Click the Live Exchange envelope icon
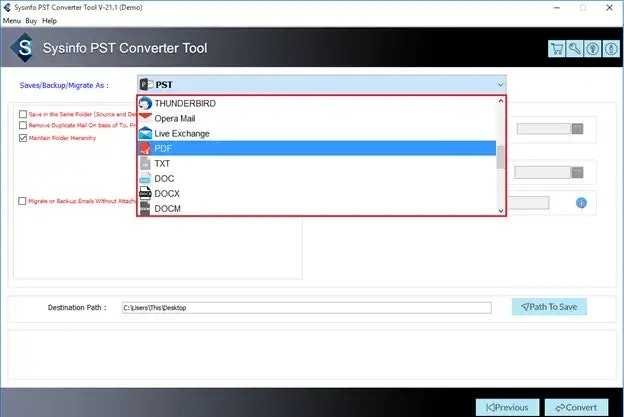This screenshot has height=417, width=624. [x=145, y=133]
